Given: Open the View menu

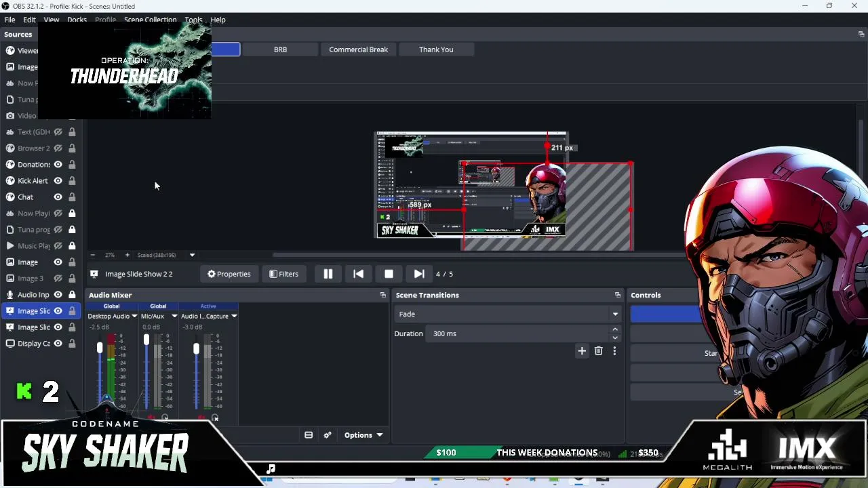Looking at the screenshot, I should [x=52, y=20].
